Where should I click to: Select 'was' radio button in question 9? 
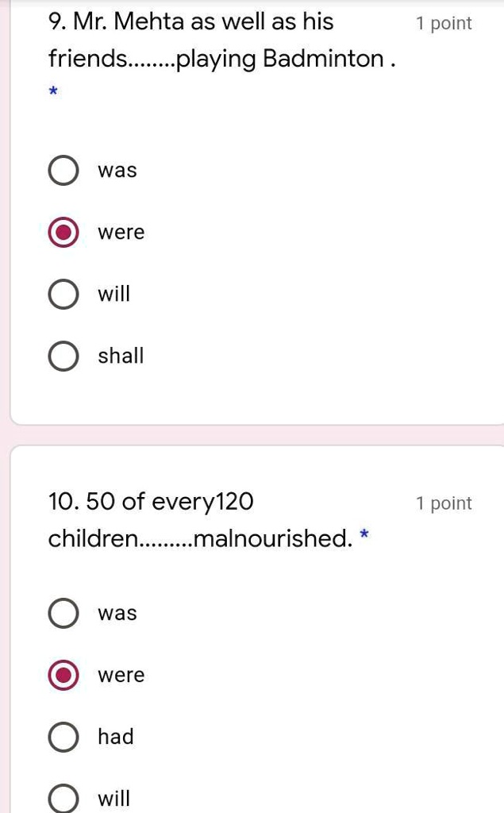coord(63,170)
